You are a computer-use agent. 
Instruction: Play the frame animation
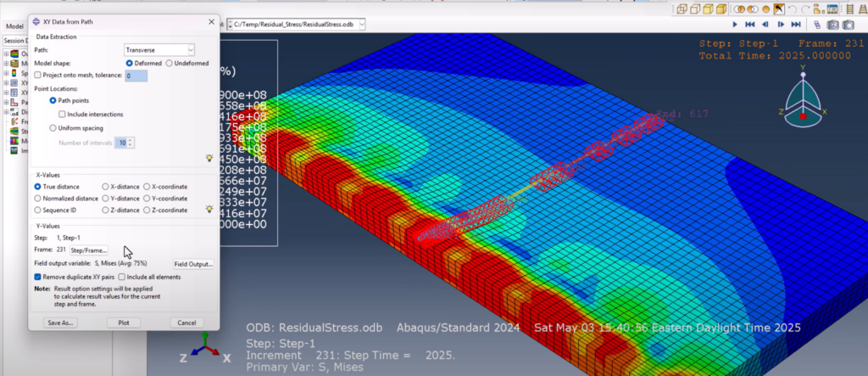pos(735,25)
